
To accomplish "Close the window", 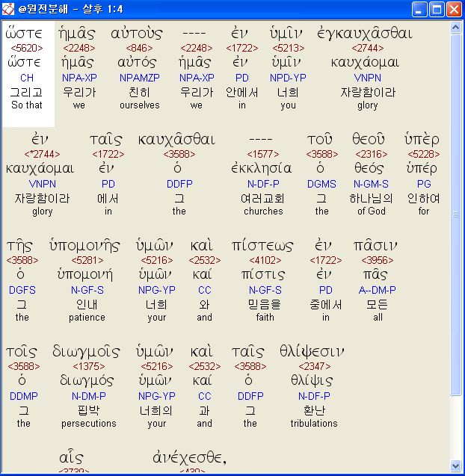I will (x=454, y=9).
